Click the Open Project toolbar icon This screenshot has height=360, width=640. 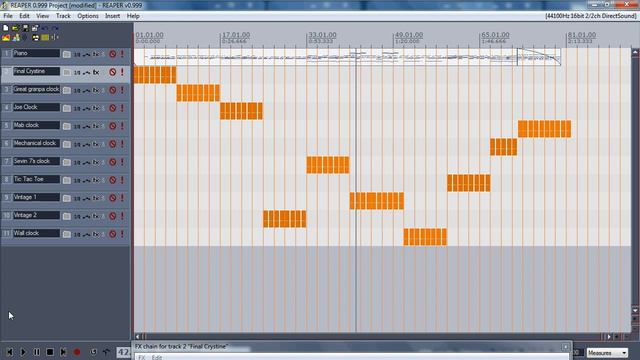coord(16,28)
